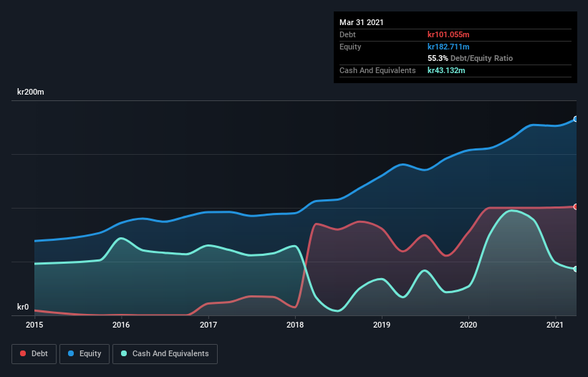
Task: Click the Debt end-point marker for Mar 2021
Action: point(576,206)
